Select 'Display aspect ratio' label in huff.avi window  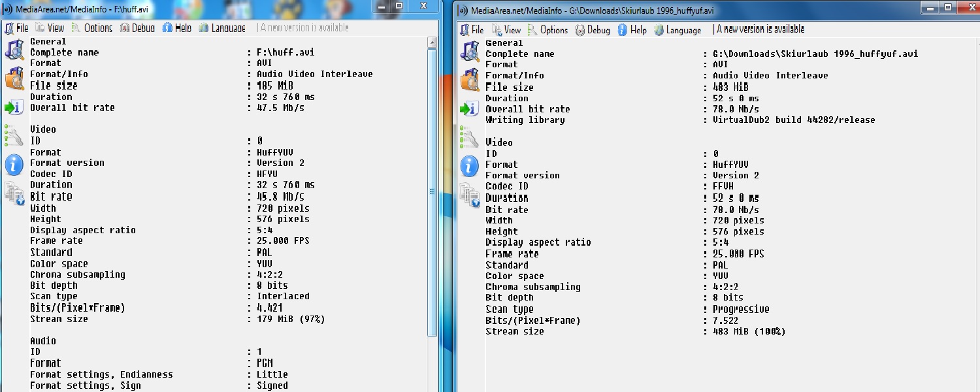point(83,230)
